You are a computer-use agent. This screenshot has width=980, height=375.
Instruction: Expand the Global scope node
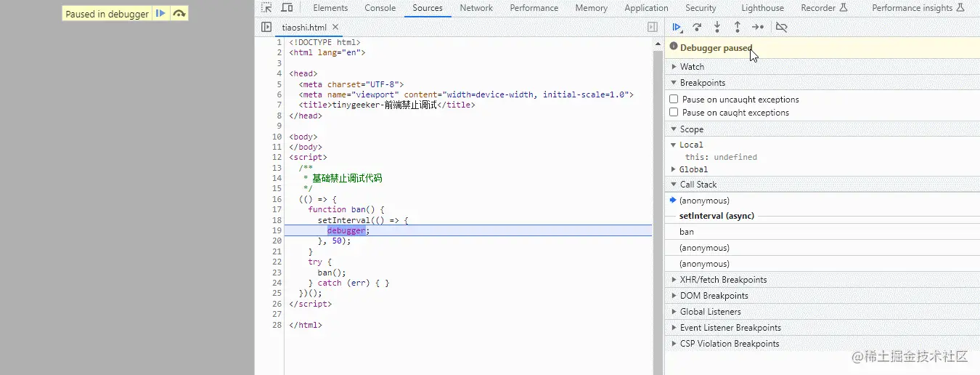coord(688,169)
